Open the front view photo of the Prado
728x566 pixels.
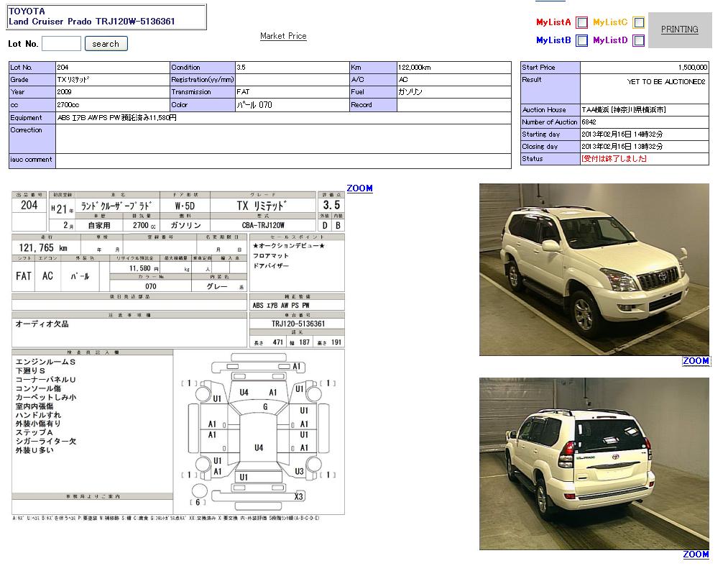pos(594,270)
